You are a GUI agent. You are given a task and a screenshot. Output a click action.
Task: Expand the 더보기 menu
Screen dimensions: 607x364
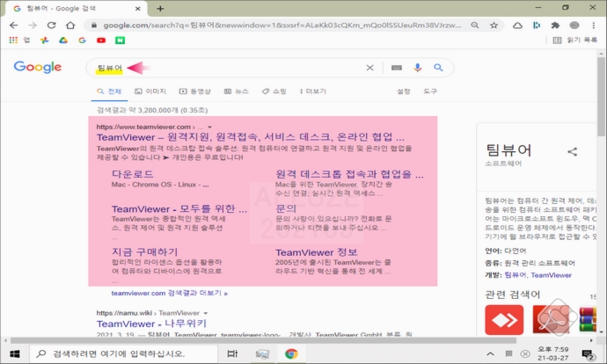pos(313,91)
